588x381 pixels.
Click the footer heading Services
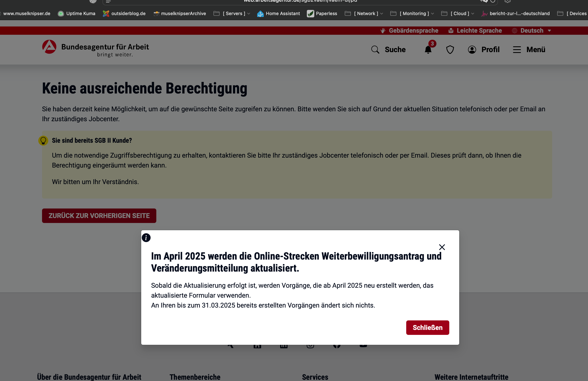(x=315, y=377)
